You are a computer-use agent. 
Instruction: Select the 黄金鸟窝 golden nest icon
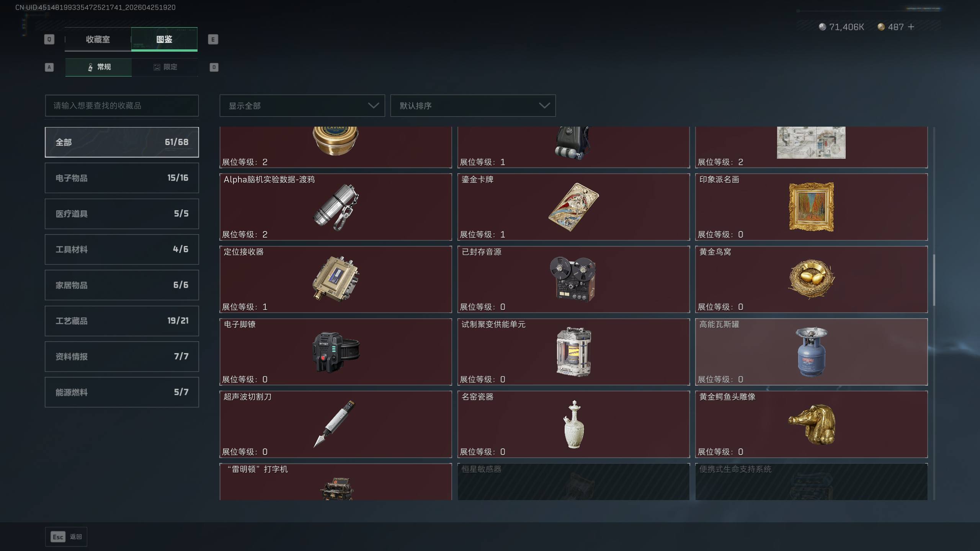[812, 279]
